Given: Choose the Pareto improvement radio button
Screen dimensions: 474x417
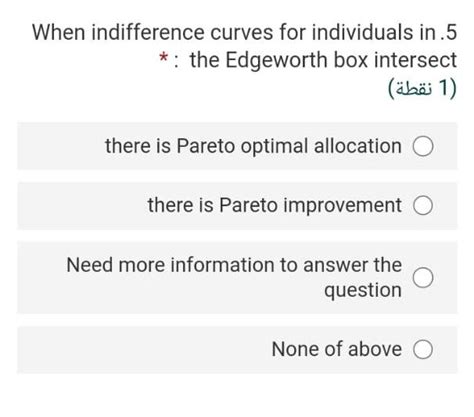Looking at the screenshot, I should [423, 205].
